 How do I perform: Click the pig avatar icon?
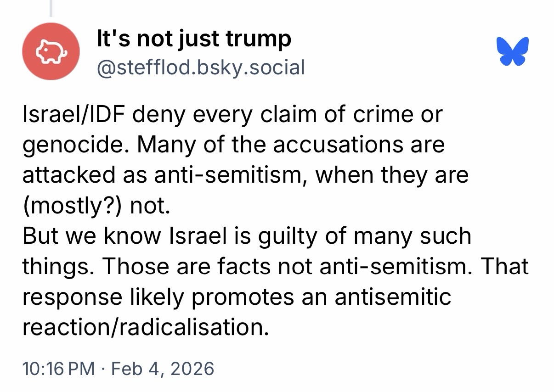pos(51,51)
